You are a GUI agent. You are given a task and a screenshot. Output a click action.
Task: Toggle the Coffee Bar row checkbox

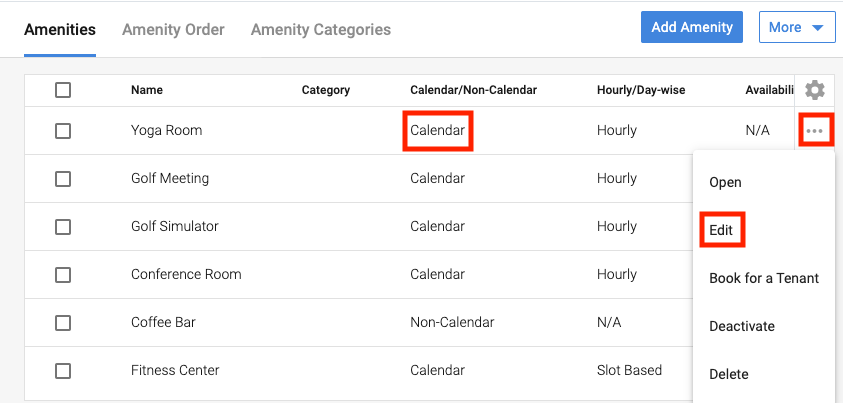coord(63,323)
